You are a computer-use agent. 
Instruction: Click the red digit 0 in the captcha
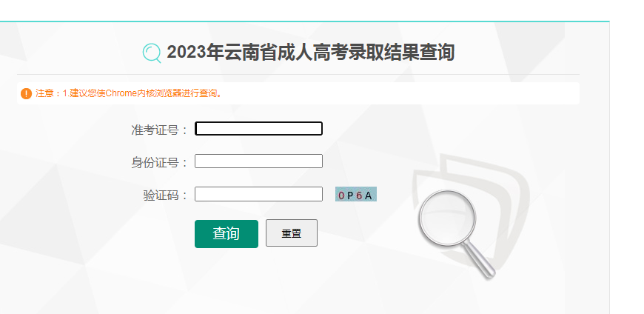[x=341, y=196]
